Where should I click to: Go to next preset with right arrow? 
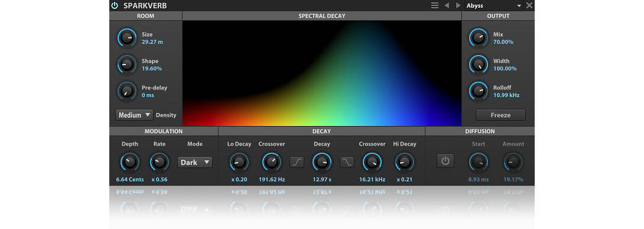pyautogui.click(x=458, y=6)
